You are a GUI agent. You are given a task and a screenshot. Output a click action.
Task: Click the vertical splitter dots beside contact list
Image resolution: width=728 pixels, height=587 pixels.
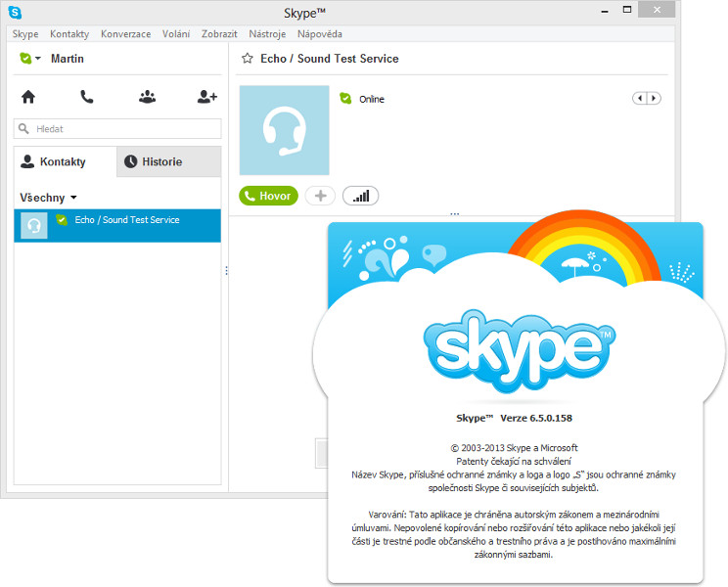(226, 271)
